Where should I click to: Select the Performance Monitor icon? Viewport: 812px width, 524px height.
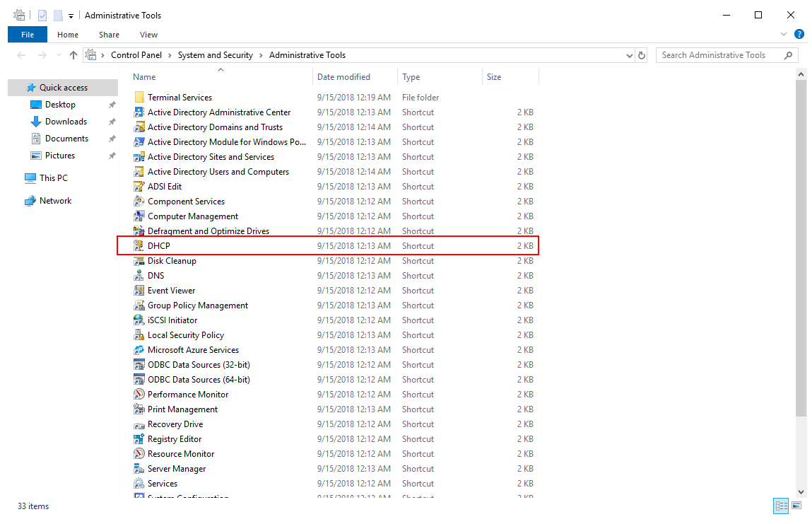point(139,395)
